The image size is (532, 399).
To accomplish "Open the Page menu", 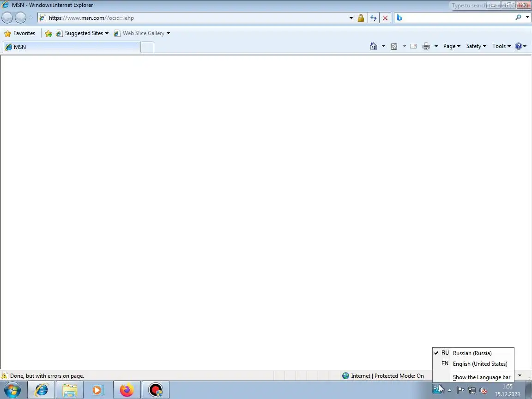I will pyautogui.click(x=452, y=46).
